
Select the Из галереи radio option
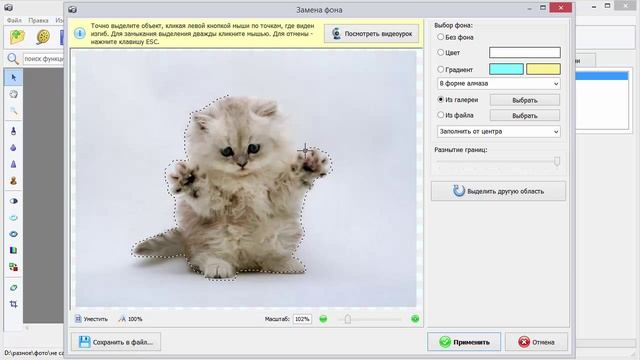(x=440, y=100)
